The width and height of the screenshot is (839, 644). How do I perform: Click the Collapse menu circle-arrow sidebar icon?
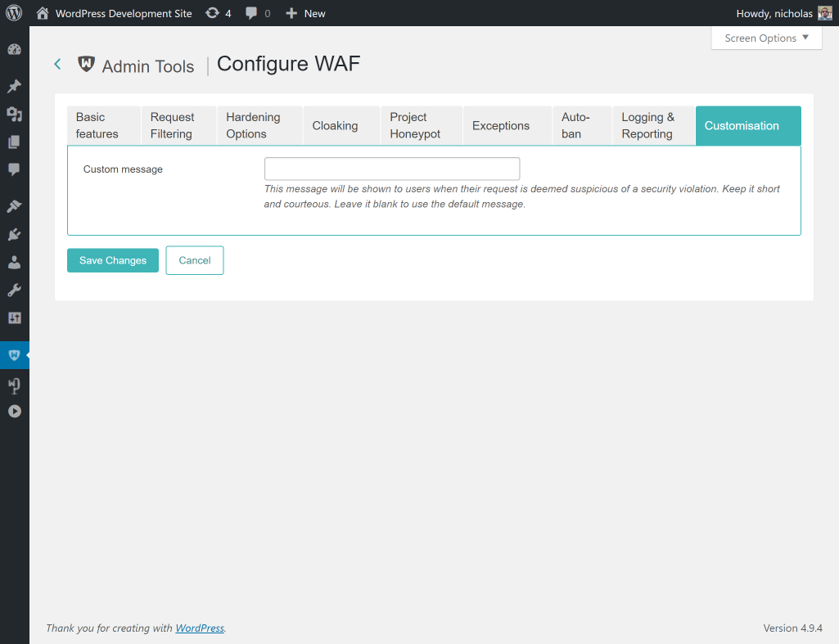click(15, 412)
